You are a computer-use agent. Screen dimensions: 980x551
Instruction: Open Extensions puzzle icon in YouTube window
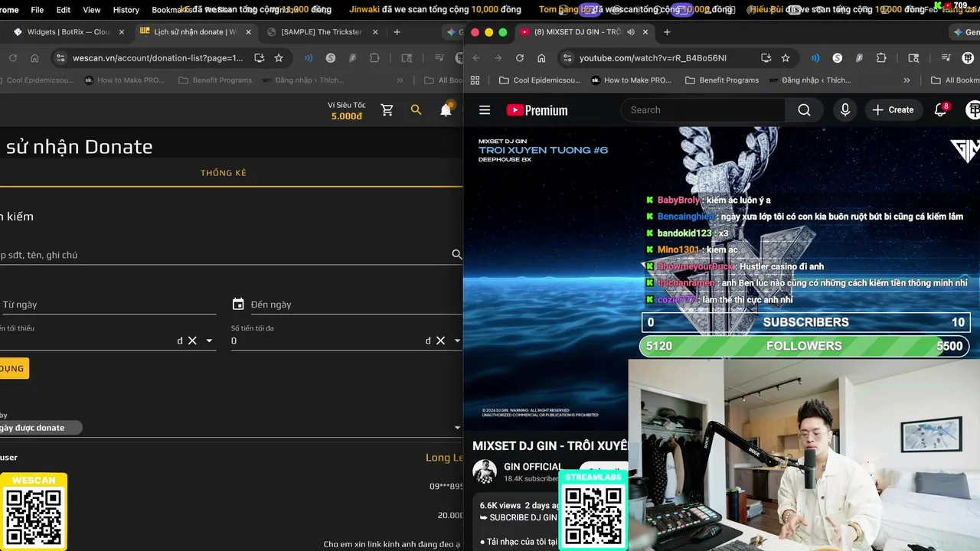(881, 58)
